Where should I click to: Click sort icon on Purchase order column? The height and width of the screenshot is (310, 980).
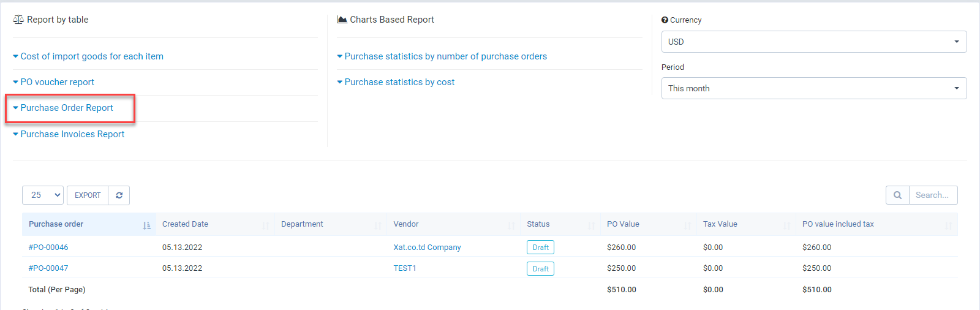click(146, 225)
